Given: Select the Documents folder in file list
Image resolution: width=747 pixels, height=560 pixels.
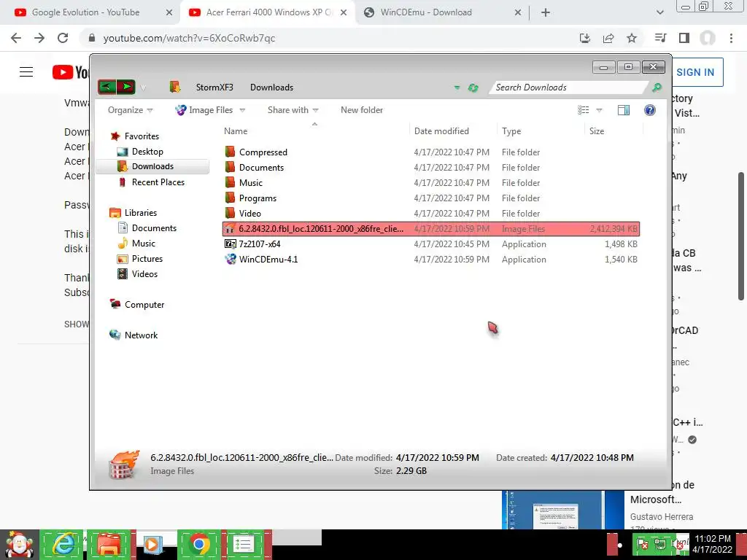Looking at the screenshot, I should (x=261, y=168).
